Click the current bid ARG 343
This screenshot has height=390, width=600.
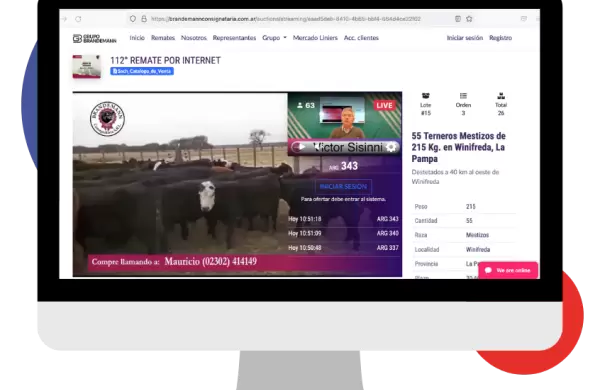pyautogui.click(x=343, y=166)
